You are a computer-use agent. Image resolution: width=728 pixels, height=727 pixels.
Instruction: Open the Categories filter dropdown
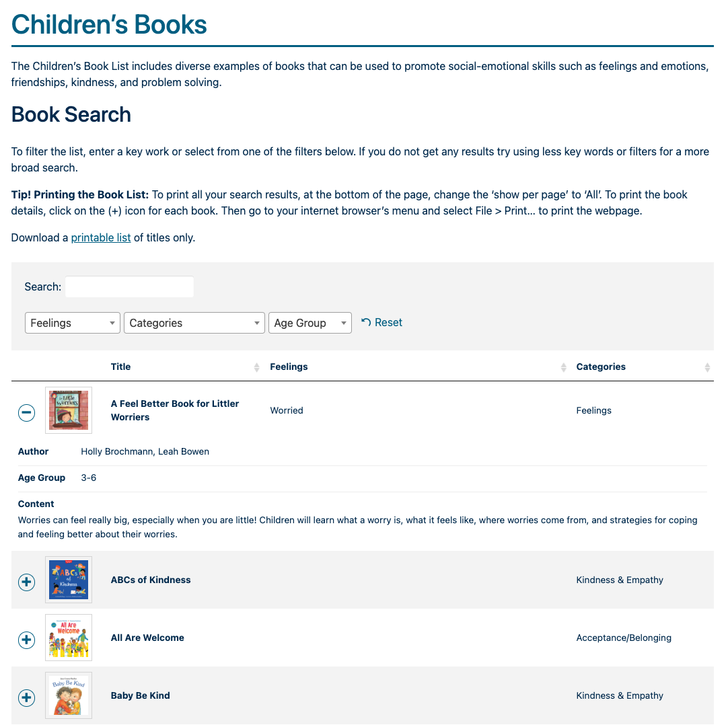(x=194, y=322)
